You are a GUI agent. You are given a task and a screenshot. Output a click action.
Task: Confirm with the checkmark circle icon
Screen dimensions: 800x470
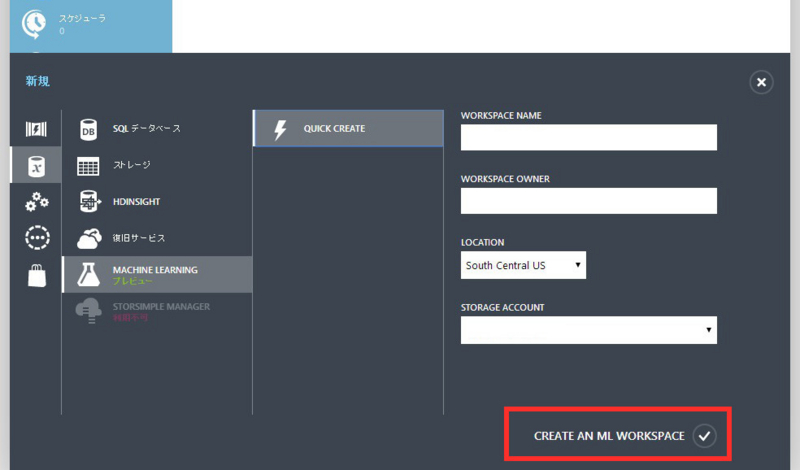[705, 436]
